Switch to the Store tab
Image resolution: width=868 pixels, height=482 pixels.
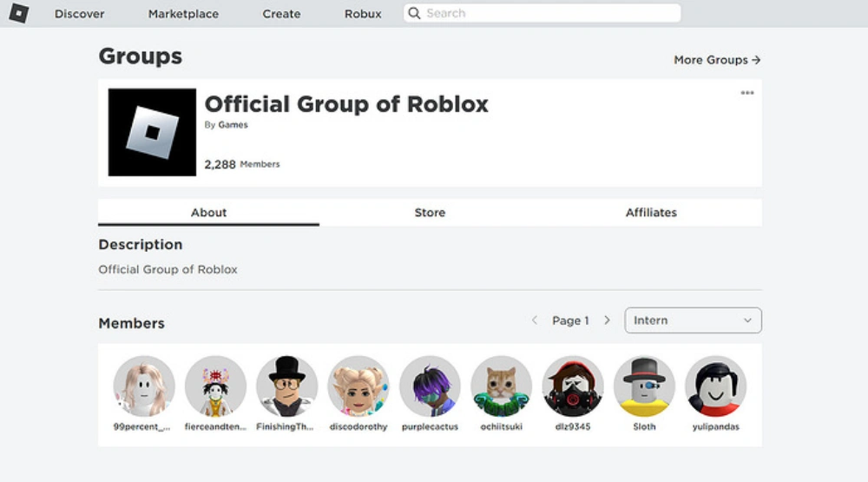click(x=430, y=213)
